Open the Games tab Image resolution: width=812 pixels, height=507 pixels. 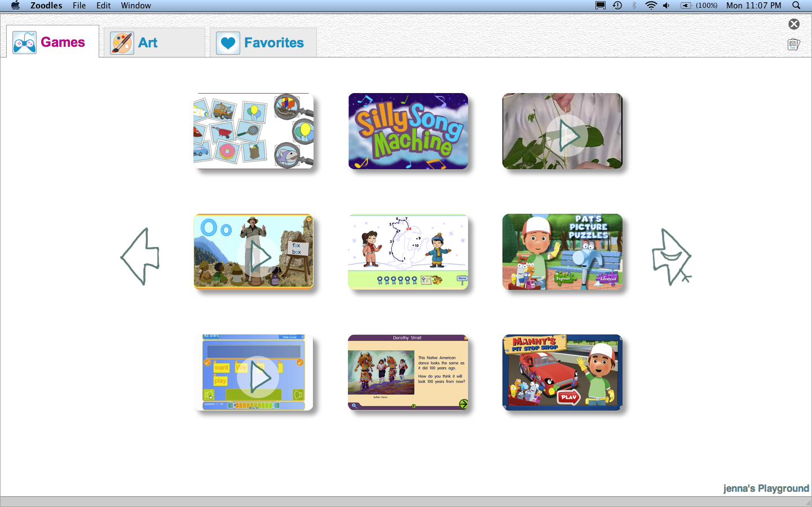[x=53, y=42]
